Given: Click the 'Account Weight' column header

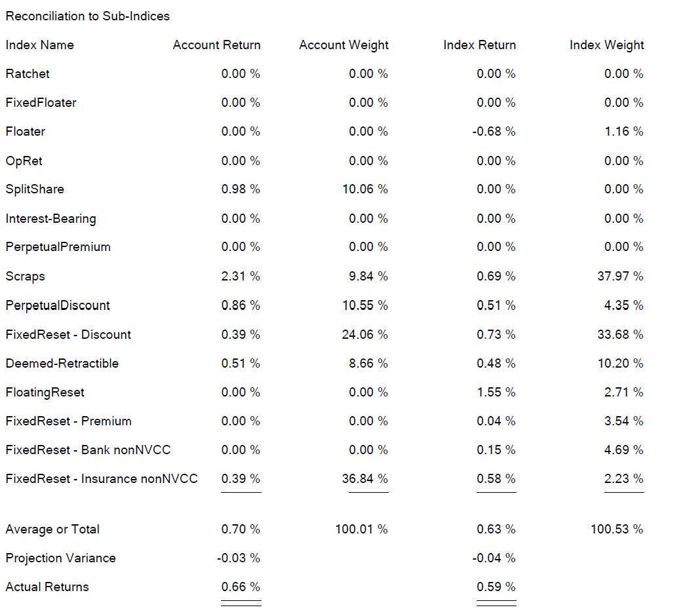Looking at the screenshot, I should click(x=343, y=45).
